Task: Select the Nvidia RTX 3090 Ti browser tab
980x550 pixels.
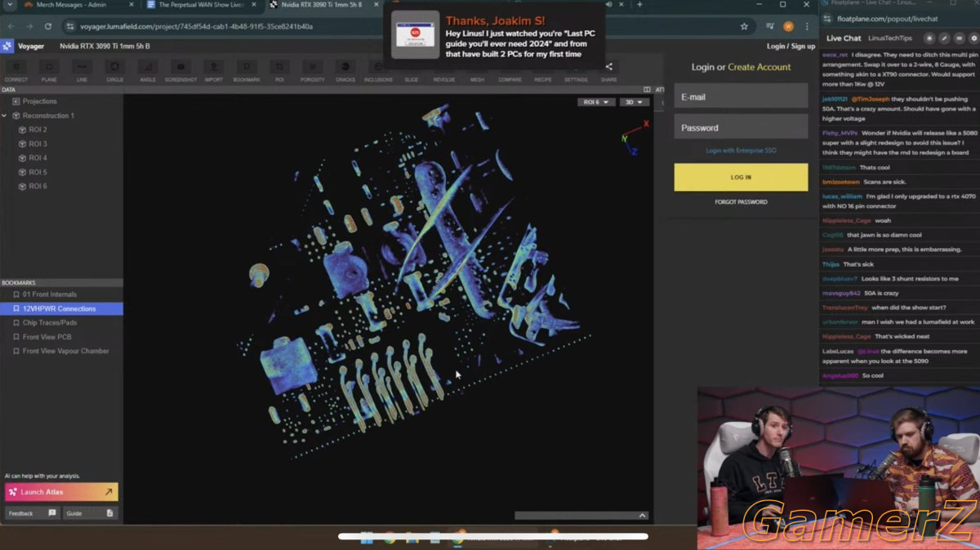Action: pyautogui.click(x=321, y=5)
